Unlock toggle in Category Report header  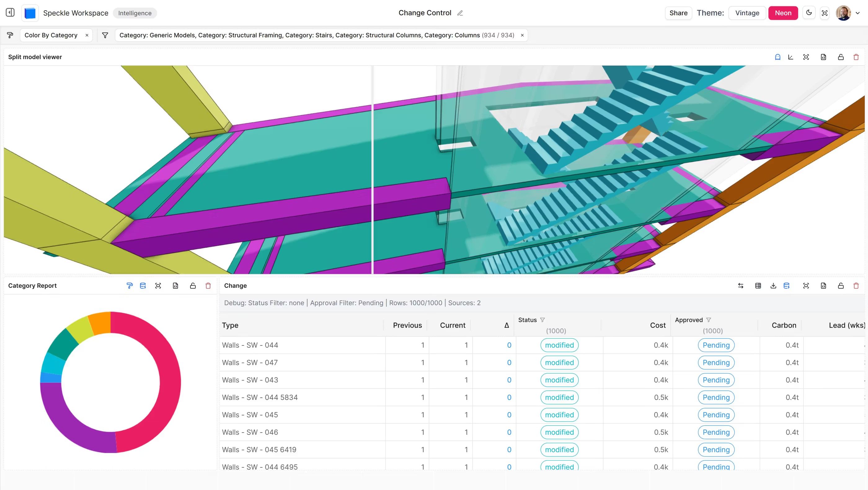coord(193,286)
